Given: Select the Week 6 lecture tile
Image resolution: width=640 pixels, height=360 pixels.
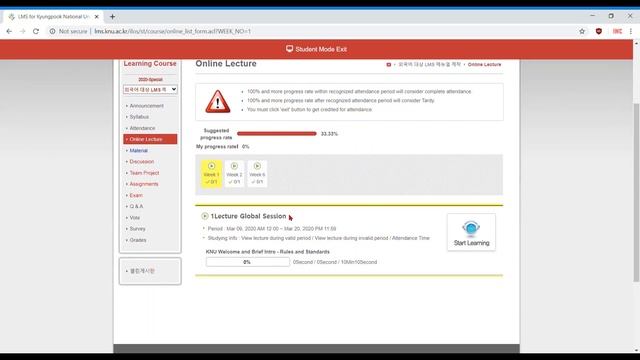Looking at the screenshot, I should click(257, 174).
